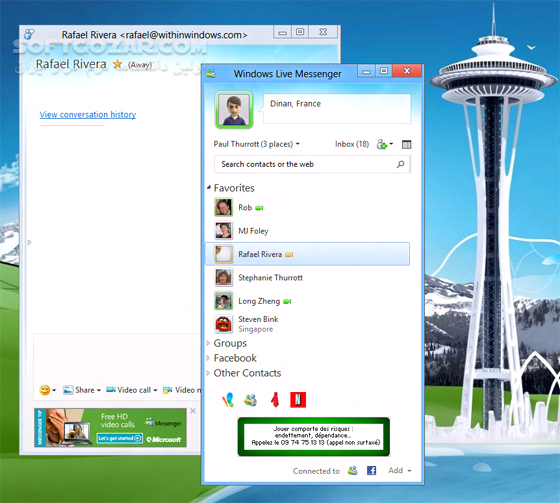
Task: Expand side panel arrow in conversation window
Action: [30, 242]
